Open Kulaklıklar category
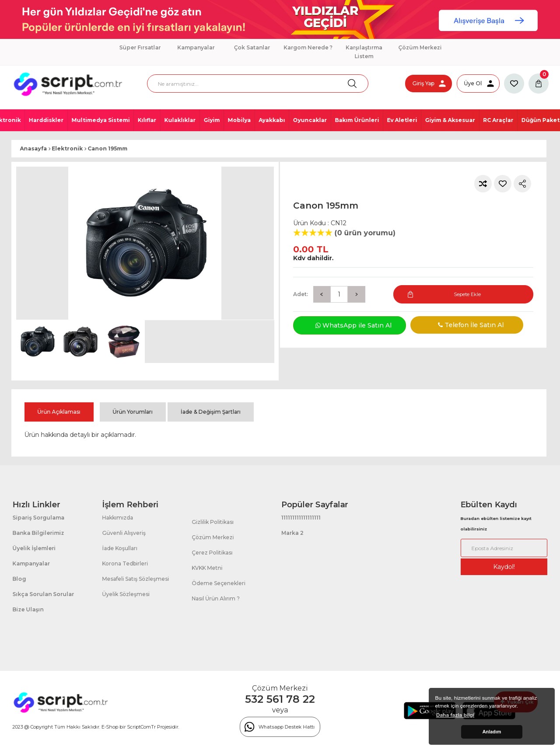 coord(180,120)
